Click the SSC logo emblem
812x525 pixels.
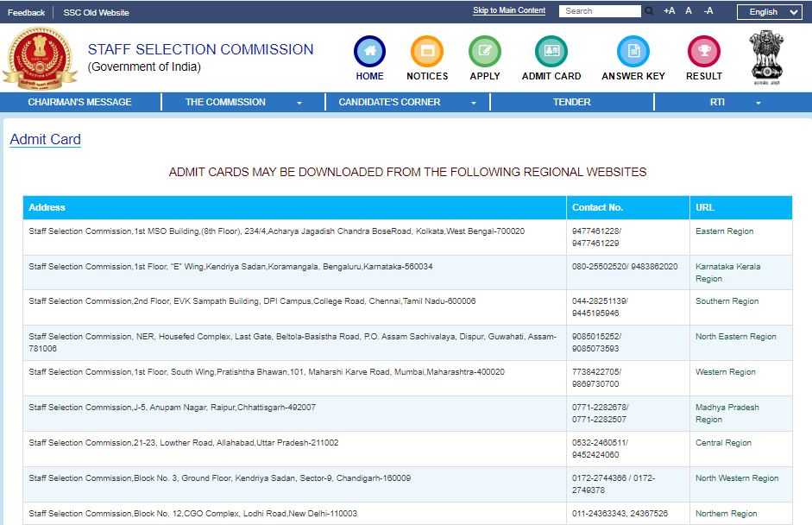[40, 55]
